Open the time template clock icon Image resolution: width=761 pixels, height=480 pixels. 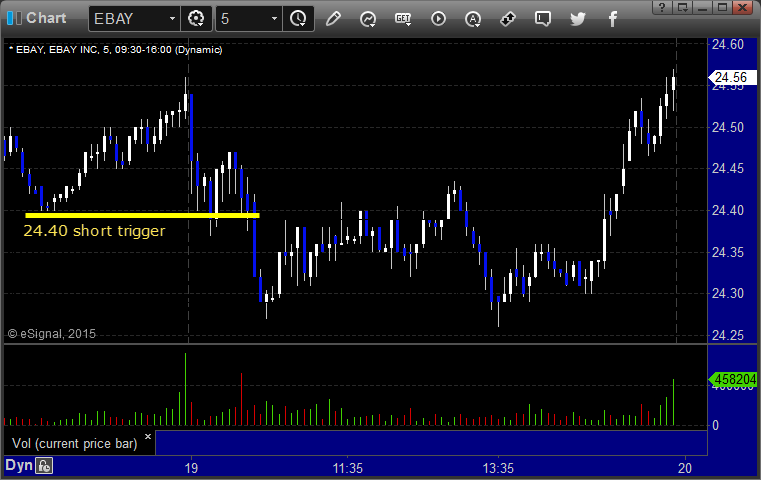tap(298, 19)
